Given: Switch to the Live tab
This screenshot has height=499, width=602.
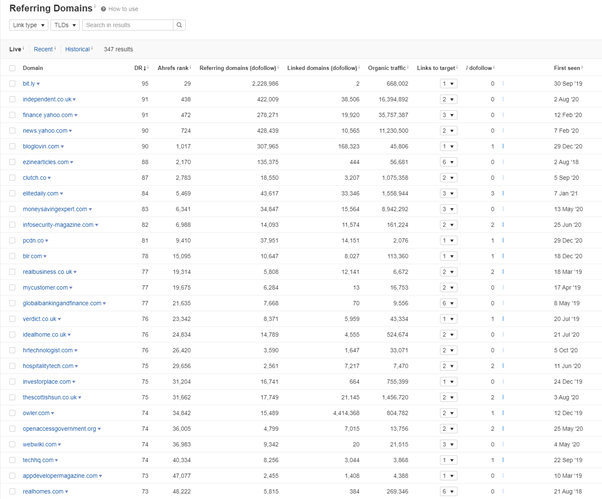Looking at the screenshot, I should tap(15, 49).
